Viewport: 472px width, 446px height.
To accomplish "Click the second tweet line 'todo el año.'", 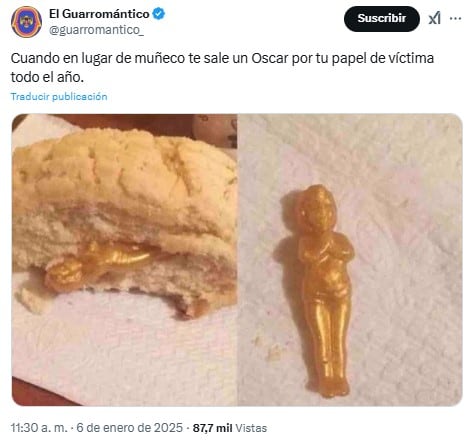I will [x=47, y=77].
